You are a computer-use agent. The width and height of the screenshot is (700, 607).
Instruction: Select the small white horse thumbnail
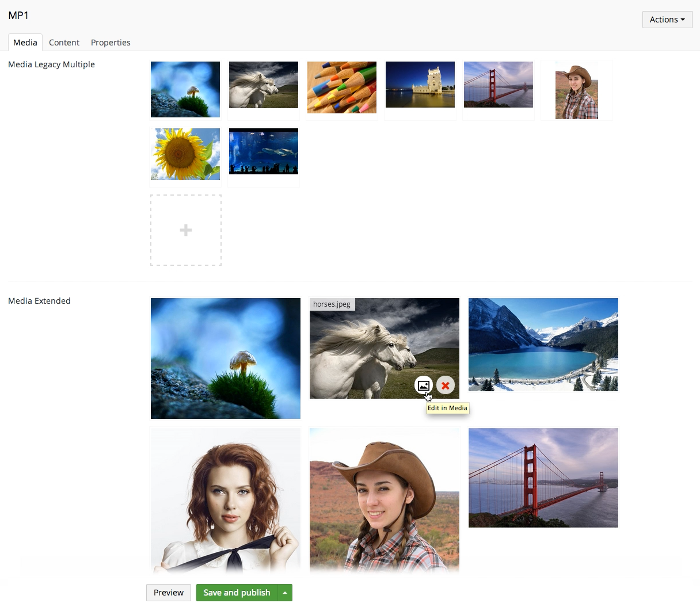264,85
